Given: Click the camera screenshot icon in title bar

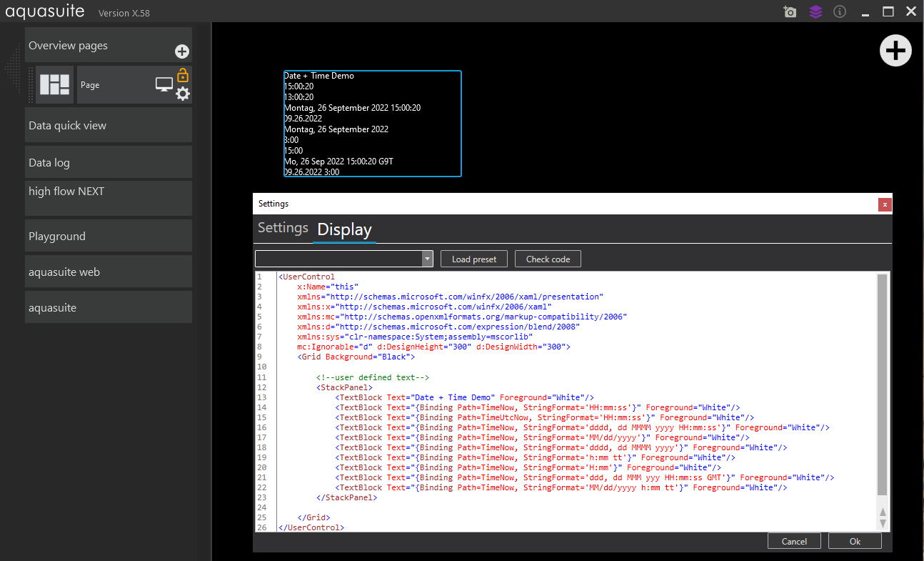Looking at the screenshot, I should click(x=790, y=11).
